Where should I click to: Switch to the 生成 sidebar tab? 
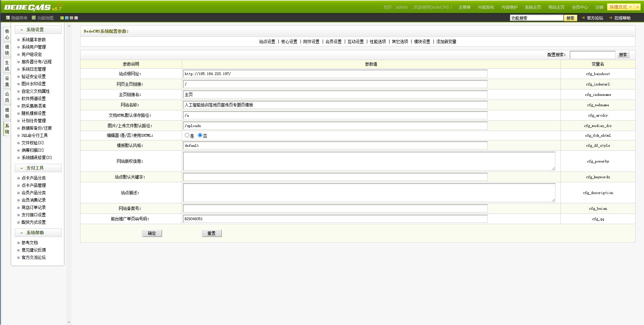point(7,66)
